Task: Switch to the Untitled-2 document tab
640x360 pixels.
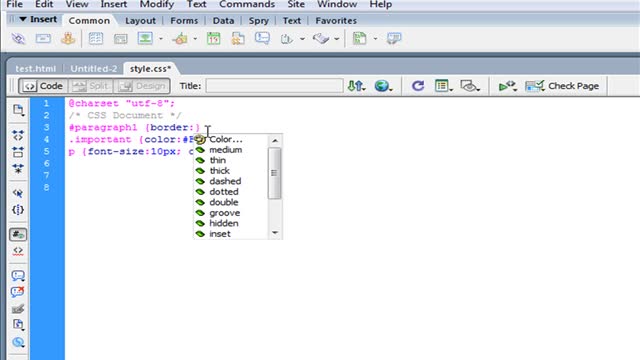Action: coord(93,69)
